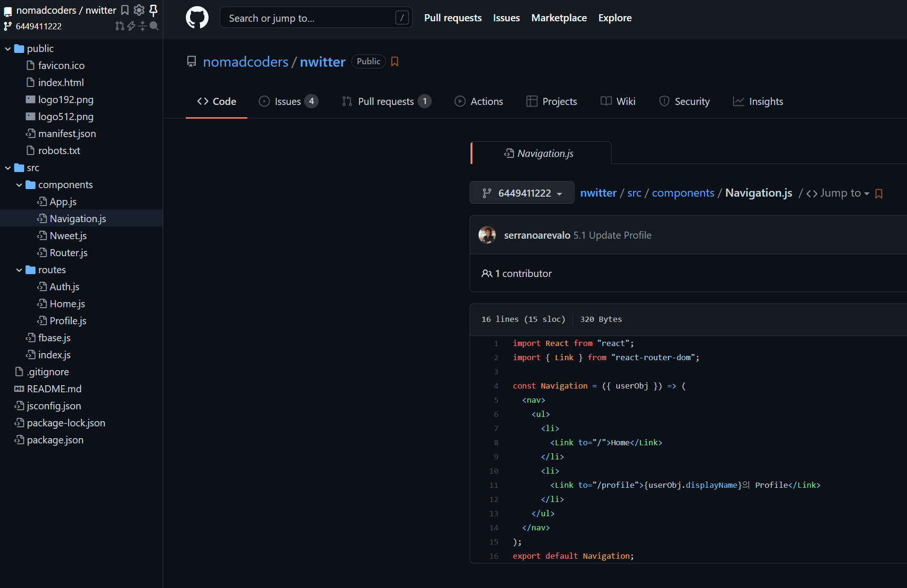
Task: Select the Navigation.js file tab
Action: (541, 153)
